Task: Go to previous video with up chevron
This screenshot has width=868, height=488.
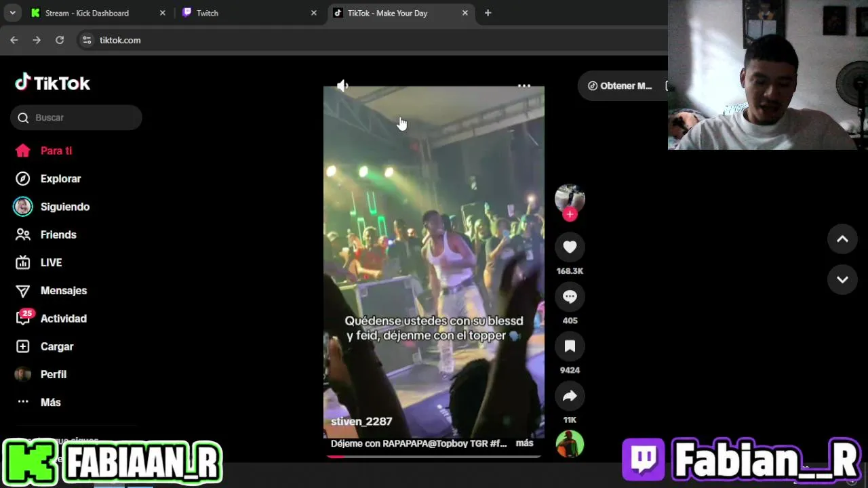Action: pyautogui.click(x=842, y=239)
